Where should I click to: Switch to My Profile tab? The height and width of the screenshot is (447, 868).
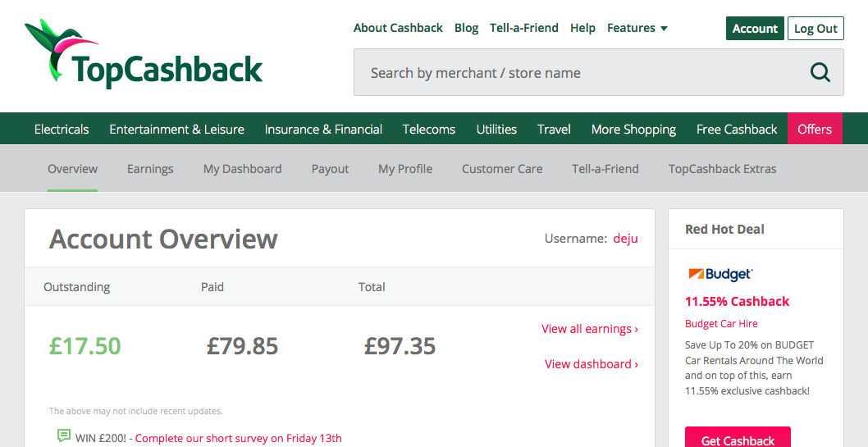(x=405, y=169)
